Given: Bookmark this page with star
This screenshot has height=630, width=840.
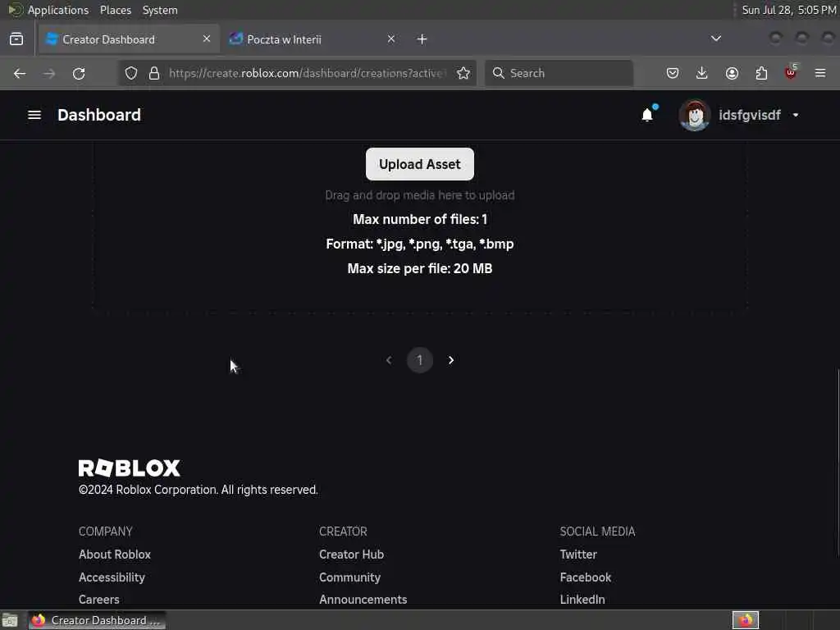Looking at the screenshot, I should (x=463, y=73).
